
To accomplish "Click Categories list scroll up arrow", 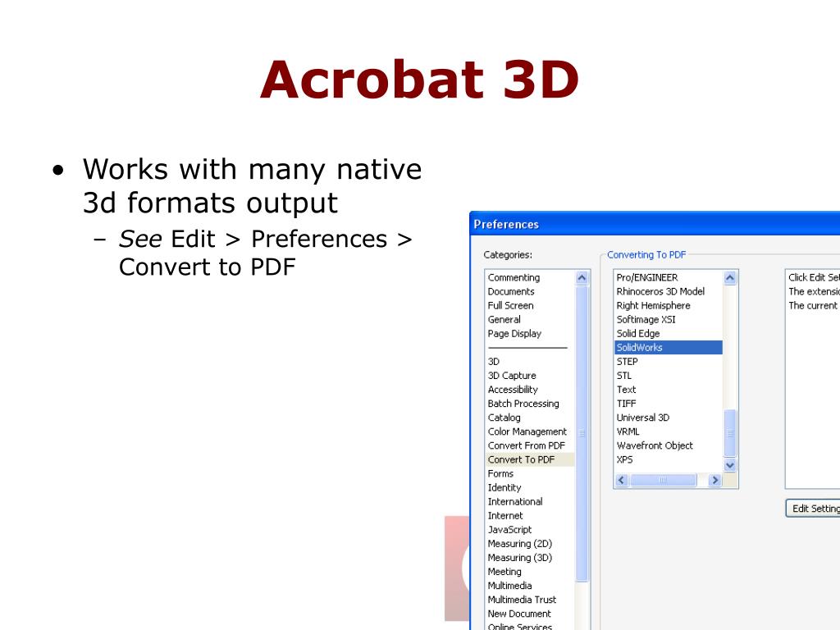I will click(x=582, y=277).
